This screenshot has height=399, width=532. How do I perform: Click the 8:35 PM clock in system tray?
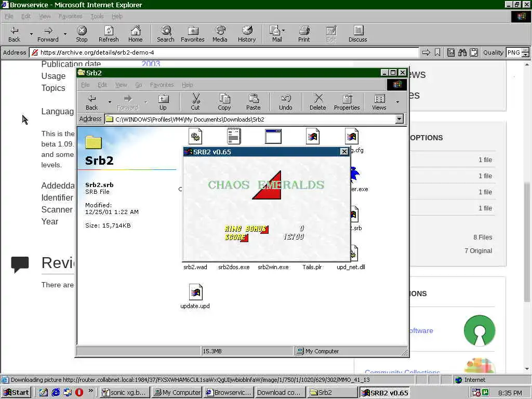510,393
